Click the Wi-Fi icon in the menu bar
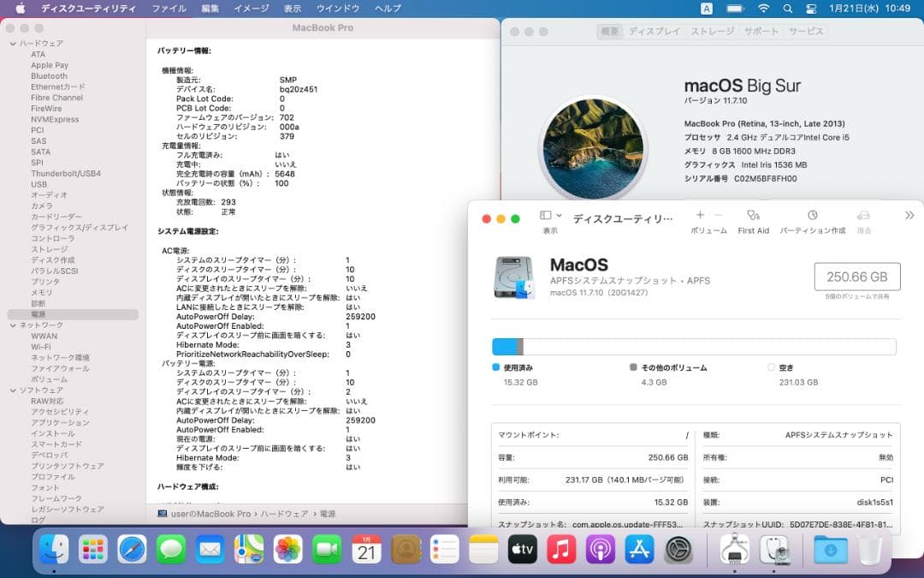This screenshot has height=578, width=924. point(764,9)
